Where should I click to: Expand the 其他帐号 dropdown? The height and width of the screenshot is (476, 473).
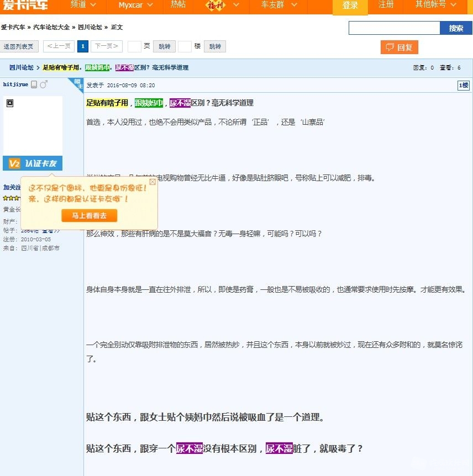tap(435, 4)
